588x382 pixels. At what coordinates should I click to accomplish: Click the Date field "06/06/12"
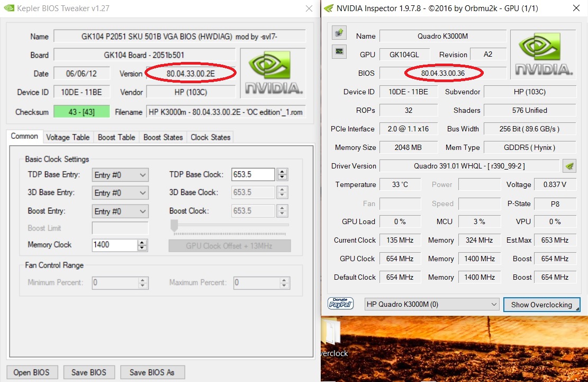point(82,74)
